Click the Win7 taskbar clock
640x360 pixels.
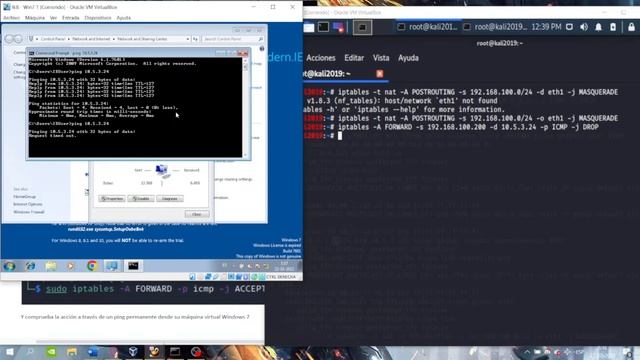click(284, 266)
